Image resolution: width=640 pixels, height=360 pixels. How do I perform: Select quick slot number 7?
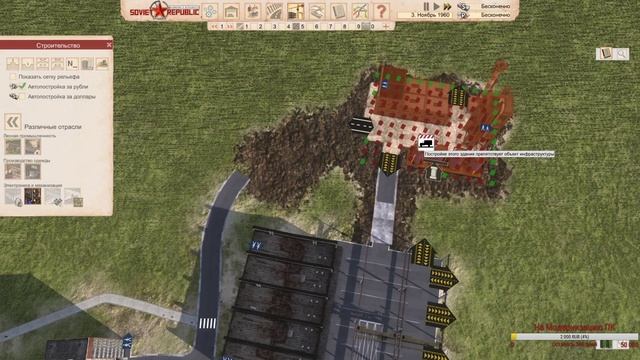tap(331, 27)
